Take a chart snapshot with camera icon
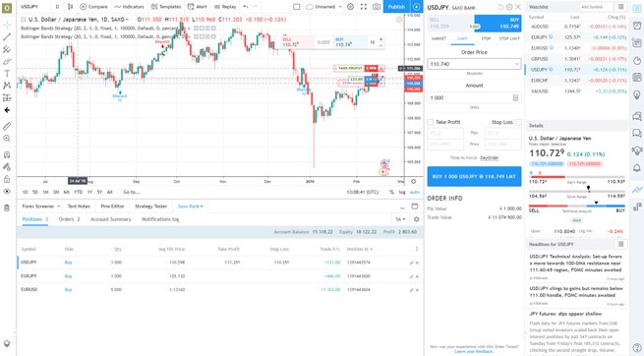 (377, 7)
